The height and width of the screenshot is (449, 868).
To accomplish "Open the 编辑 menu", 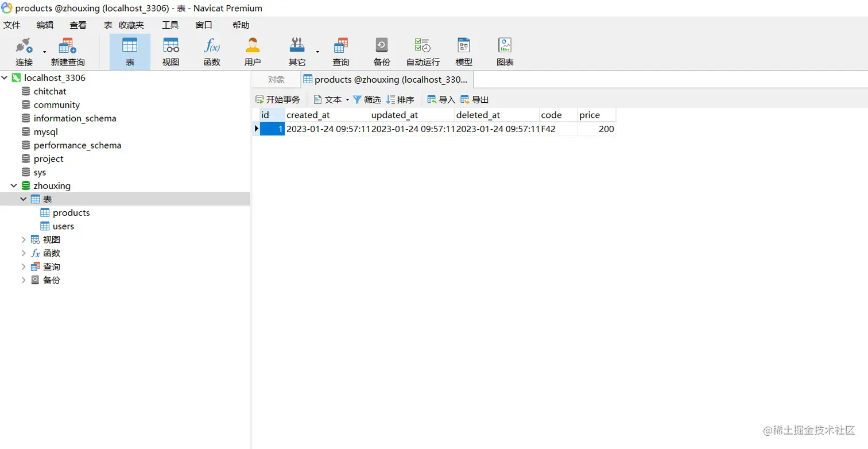I will (x=45, y=25).
